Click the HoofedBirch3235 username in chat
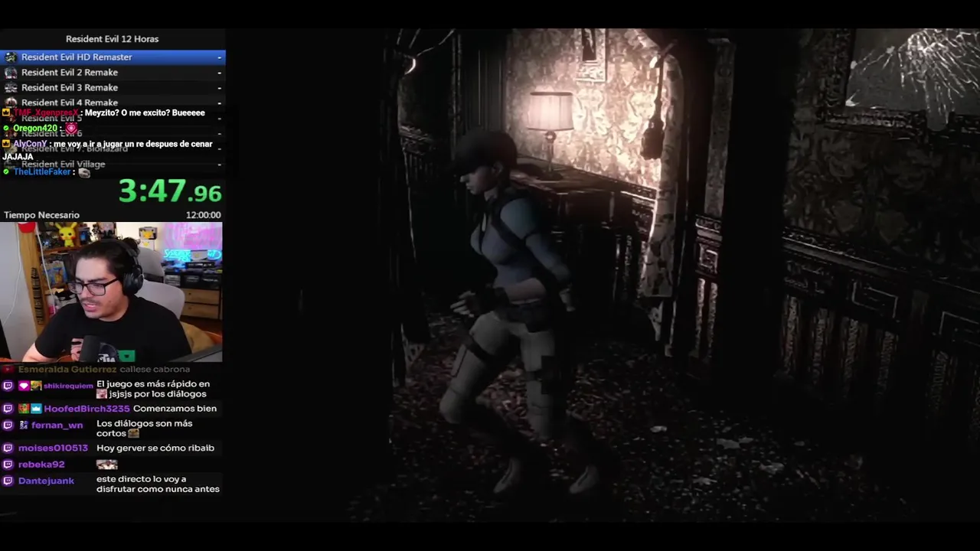Image resolution: width=980 pixels, height=551 pixels. [87, 409]
